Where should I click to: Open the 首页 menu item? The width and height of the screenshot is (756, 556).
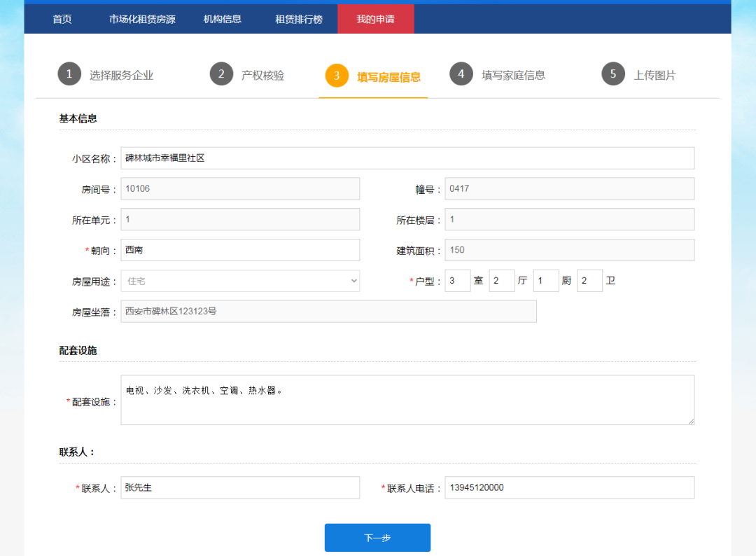(62, 19)
